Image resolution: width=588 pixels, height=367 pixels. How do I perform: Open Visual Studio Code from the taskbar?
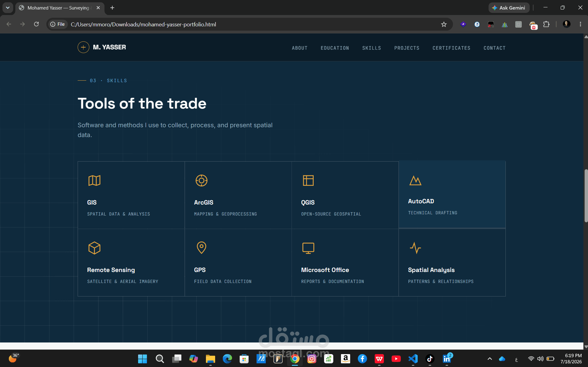[413, 358]
